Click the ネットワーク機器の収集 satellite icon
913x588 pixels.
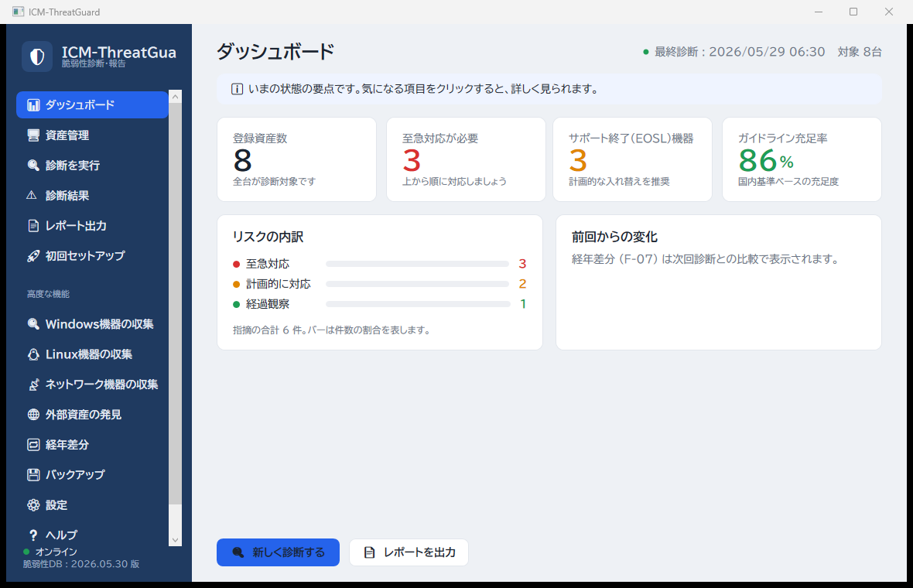pyautogui.click(x=34, y=385)
